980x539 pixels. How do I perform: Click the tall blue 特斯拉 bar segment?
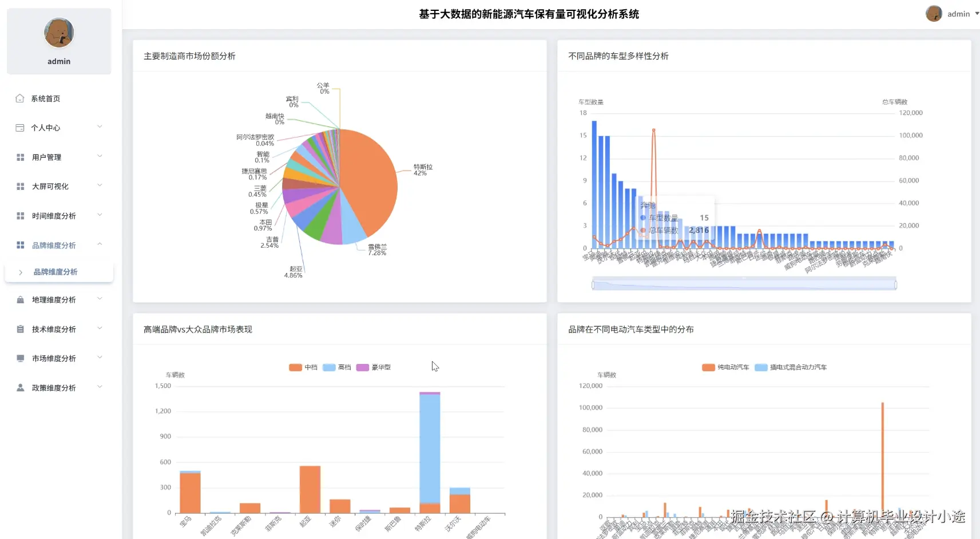(430, 448)
